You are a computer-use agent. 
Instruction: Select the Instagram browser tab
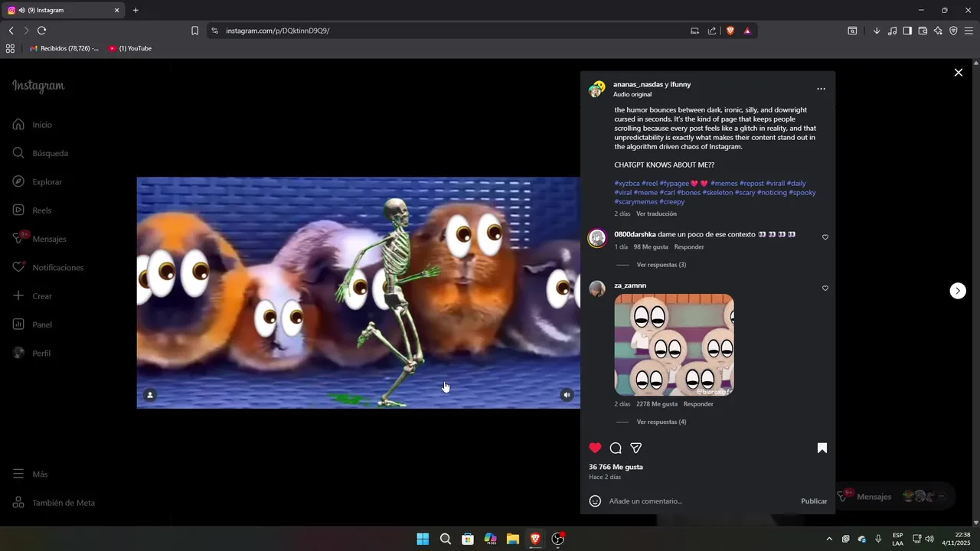coord(64,11)
